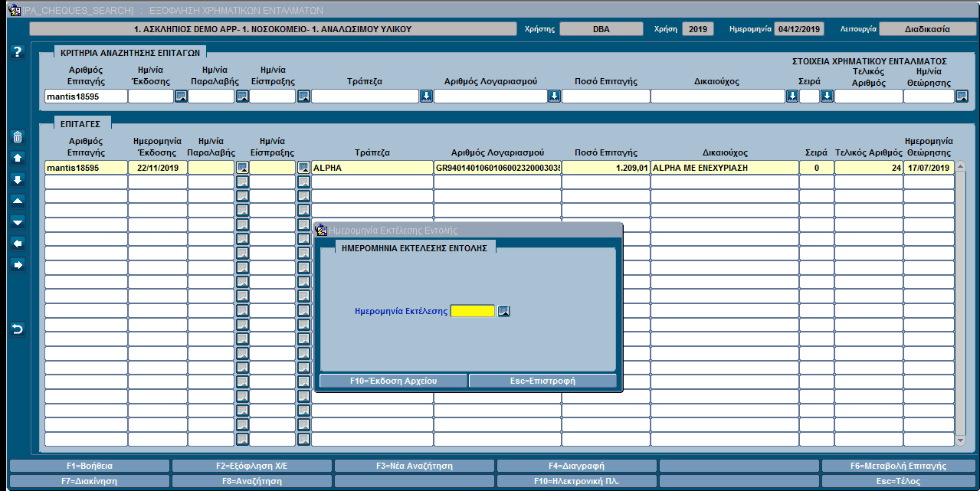
Task: Open the Σειρά search dropdown list
Action: tap(828, 97)
